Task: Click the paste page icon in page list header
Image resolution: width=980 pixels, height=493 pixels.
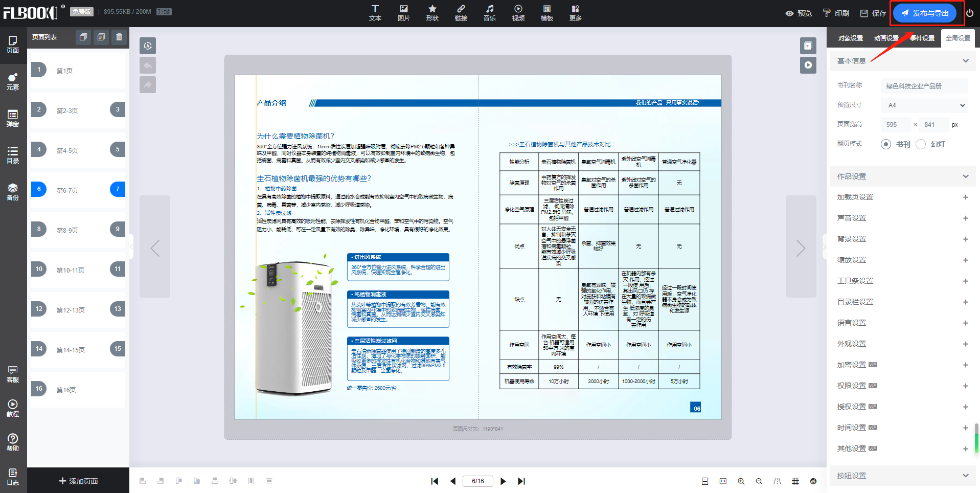Action: (101, 37)
